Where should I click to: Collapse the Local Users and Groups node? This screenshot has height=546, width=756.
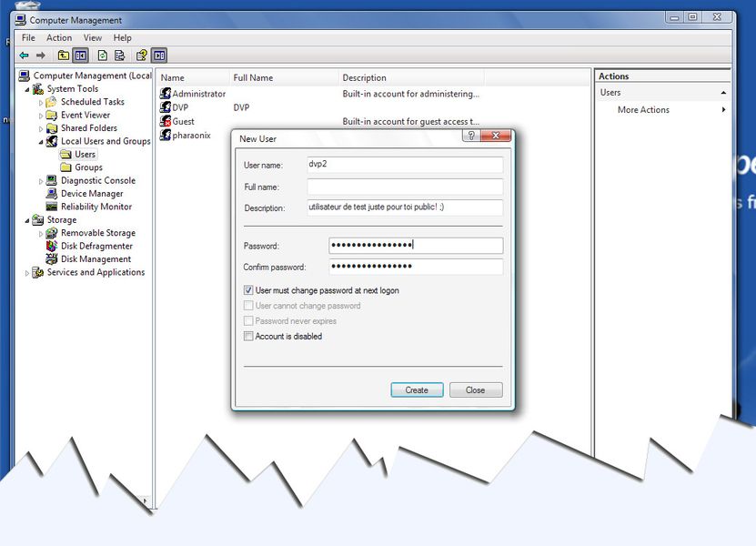point(41,142)
